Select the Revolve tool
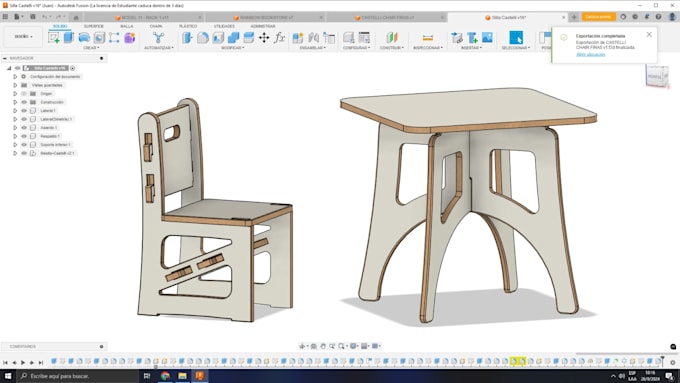680x383 pixels. [x=84, y=38]
